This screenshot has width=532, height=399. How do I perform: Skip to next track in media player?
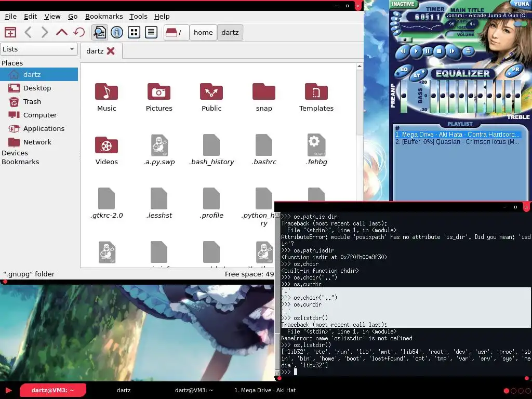(x=452, y=51)
